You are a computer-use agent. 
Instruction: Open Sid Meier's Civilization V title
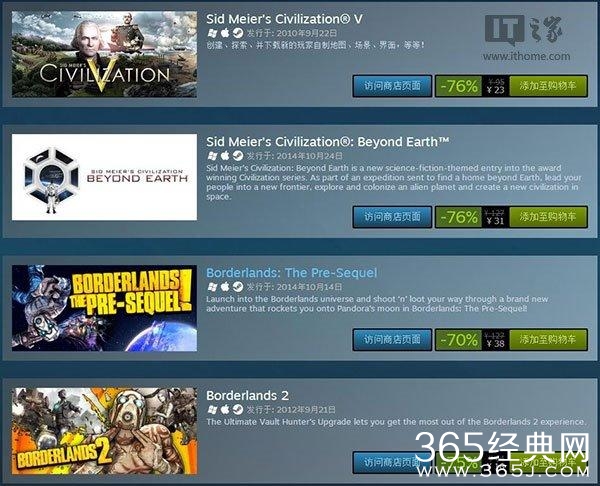click(x=284, y=19)
